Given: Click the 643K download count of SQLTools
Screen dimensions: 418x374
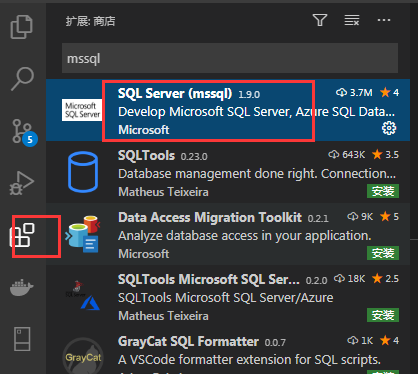Looking at the screenshot, I should [347, 155].
